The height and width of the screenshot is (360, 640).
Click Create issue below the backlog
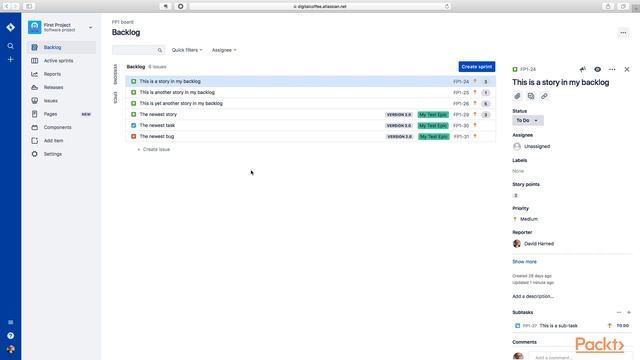coord(153,149)
